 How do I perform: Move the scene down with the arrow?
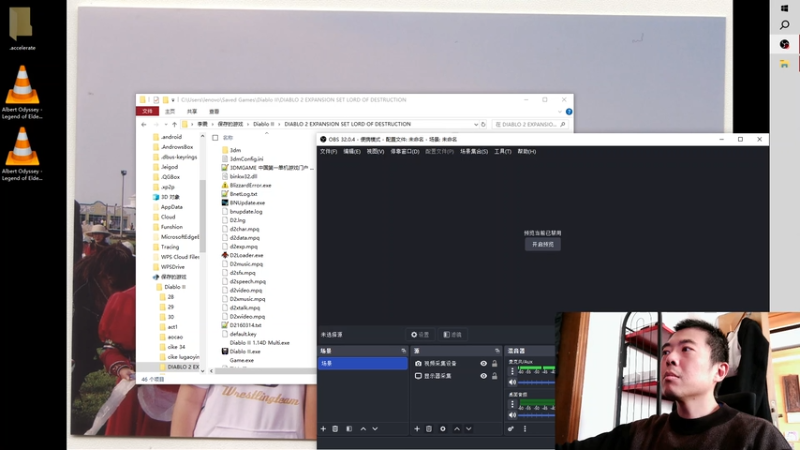375,429
